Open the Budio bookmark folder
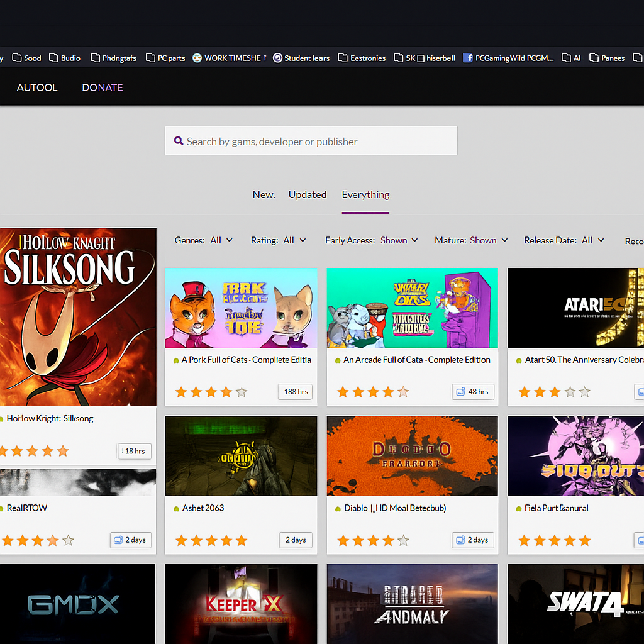Screen dimensions: 644x644 click(65, 58)
